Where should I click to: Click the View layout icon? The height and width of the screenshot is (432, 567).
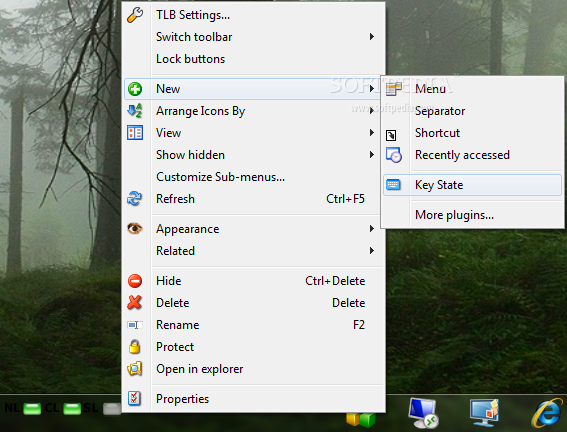click(x=135, y=133)
